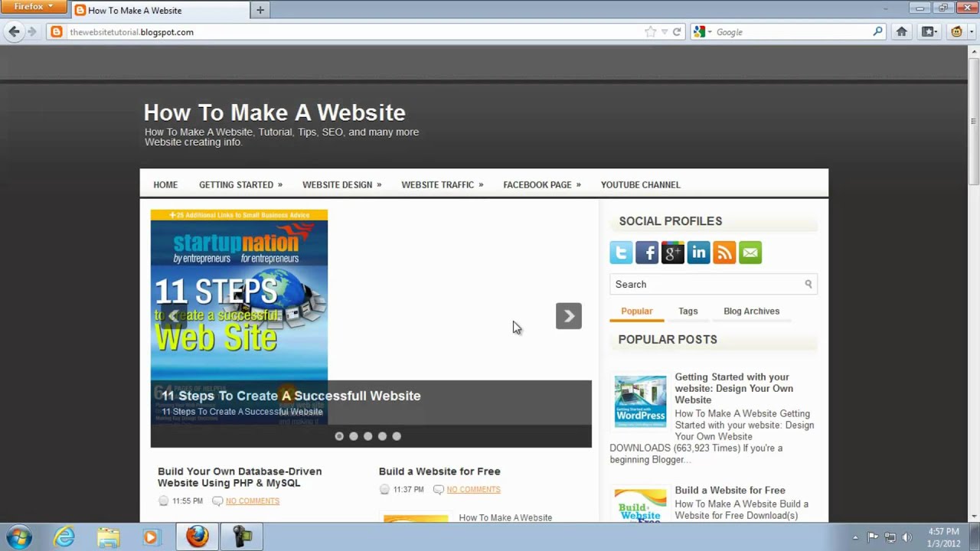Select the How To Make A Website browser tab

[x=160, y=10]
